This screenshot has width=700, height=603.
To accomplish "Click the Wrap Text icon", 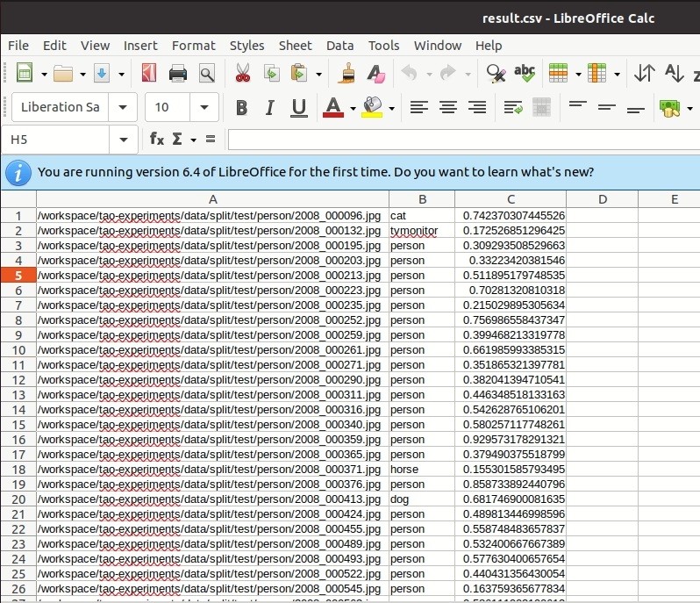I will (x=513, y=108).
